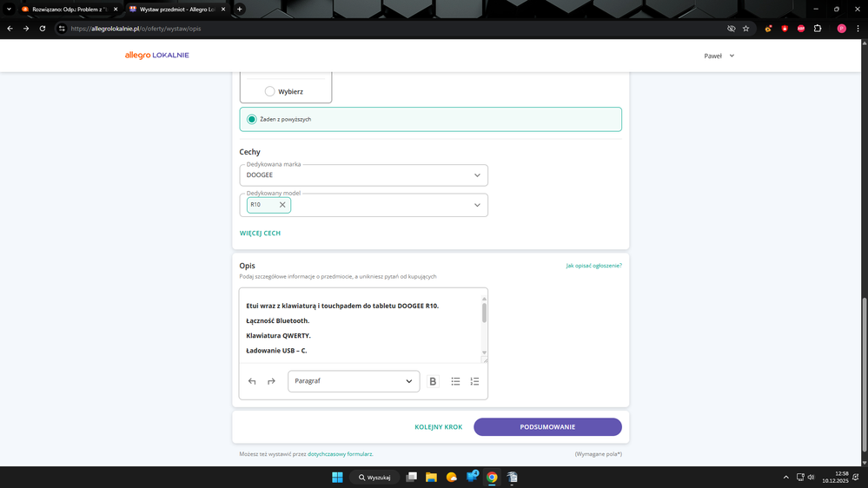868x488 pixels.
Task: Open the Paweł account menu
Action: 719,56
